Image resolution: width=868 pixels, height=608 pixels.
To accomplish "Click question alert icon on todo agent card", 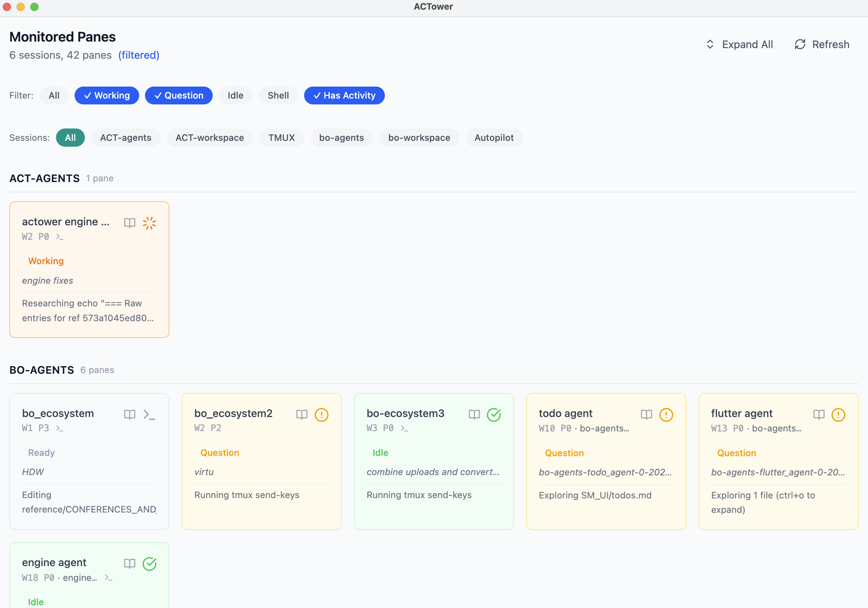I will pos(666,415).
